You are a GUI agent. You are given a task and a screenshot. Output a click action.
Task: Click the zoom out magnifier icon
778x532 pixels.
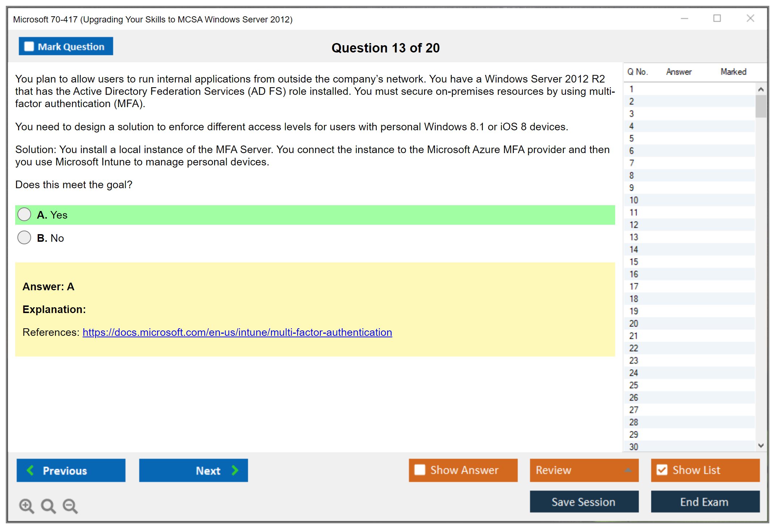pos(70,506)
